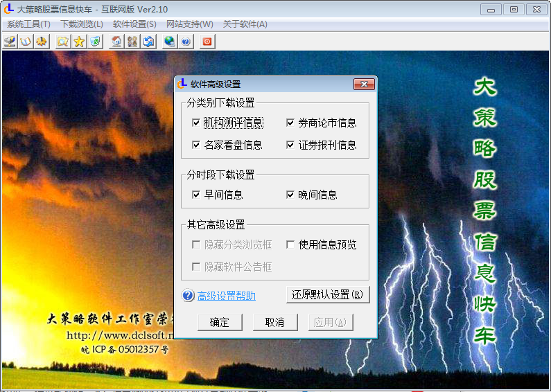Toggle the 券商论市信息 checkbox
The height and width of the screenshot is (392, 551).
pos(290,123)
